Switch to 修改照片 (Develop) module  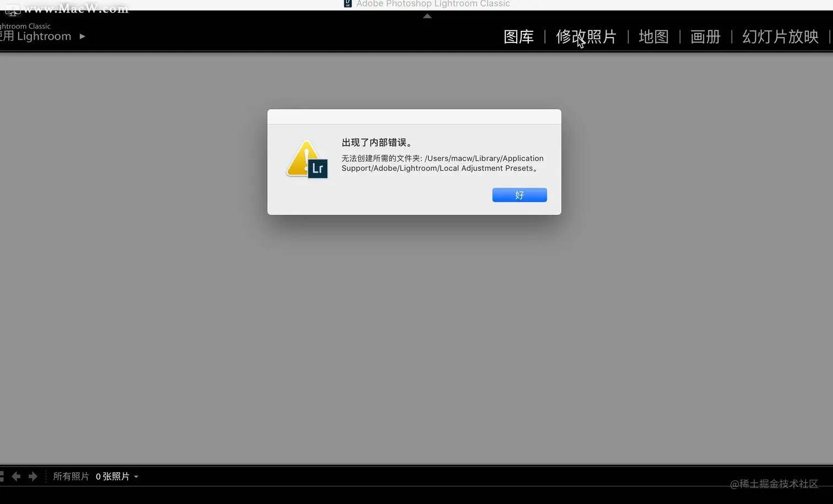pos(586,37)
